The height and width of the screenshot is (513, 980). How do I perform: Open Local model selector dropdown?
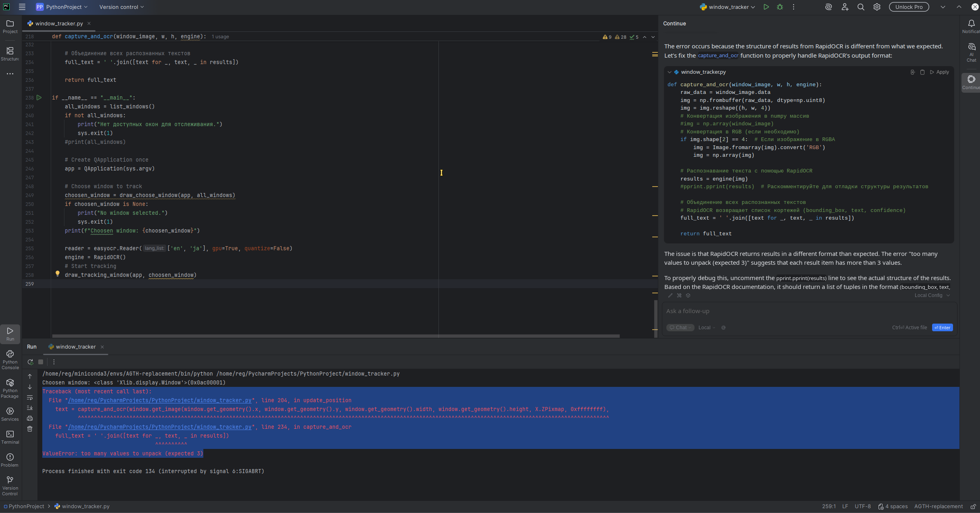tap(707, 328)
